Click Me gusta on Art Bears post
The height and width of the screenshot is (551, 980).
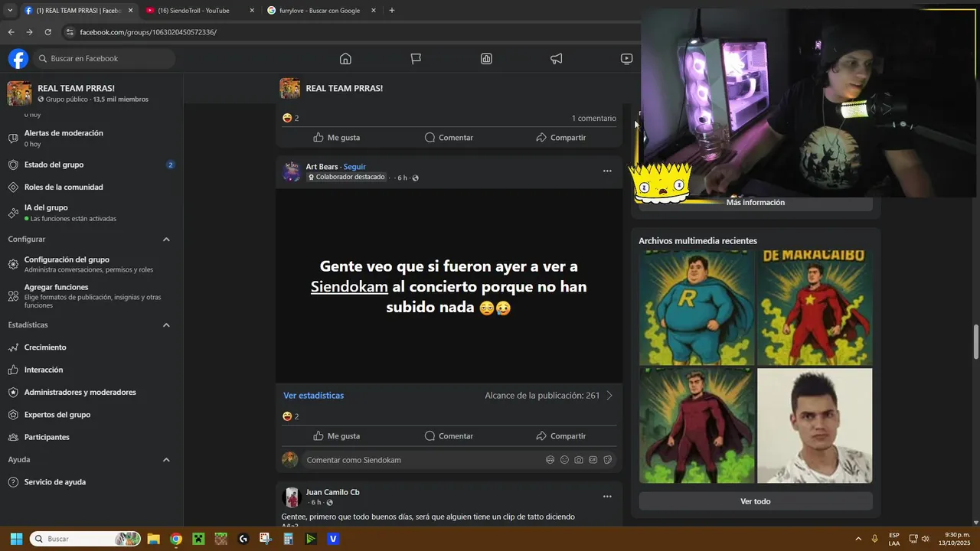coord(336,436)
